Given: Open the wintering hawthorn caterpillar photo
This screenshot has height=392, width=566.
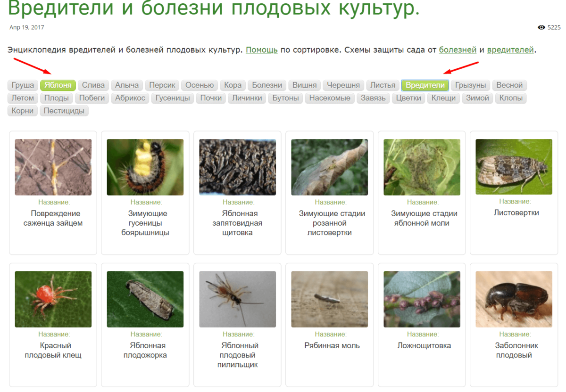Looking at the screenshot, I should coord(145,167).
